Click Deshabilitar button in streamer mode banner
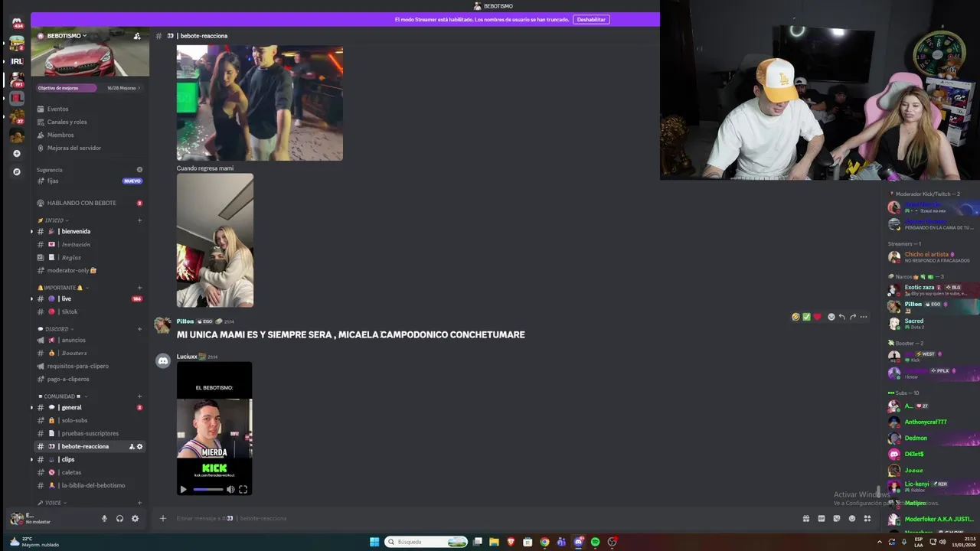The image size is (980, 551). pos(591,19)
